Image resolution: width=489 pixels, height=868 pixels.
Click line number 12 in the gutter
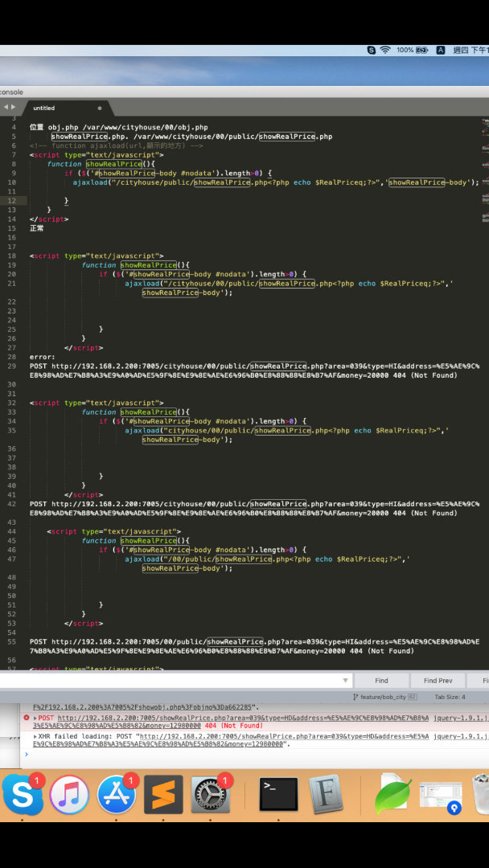[13, 200]
